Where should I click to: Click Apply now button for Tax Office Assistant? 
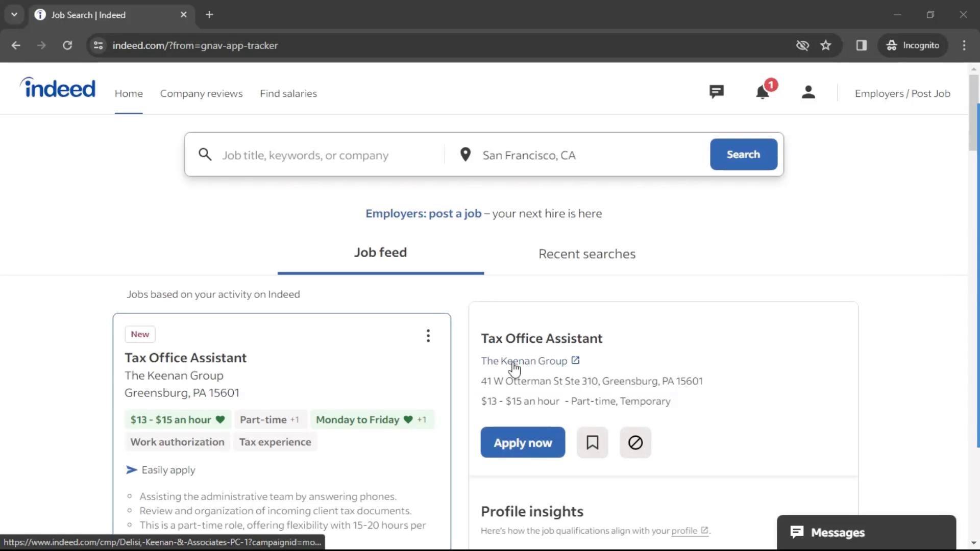[x=524, y=443]
